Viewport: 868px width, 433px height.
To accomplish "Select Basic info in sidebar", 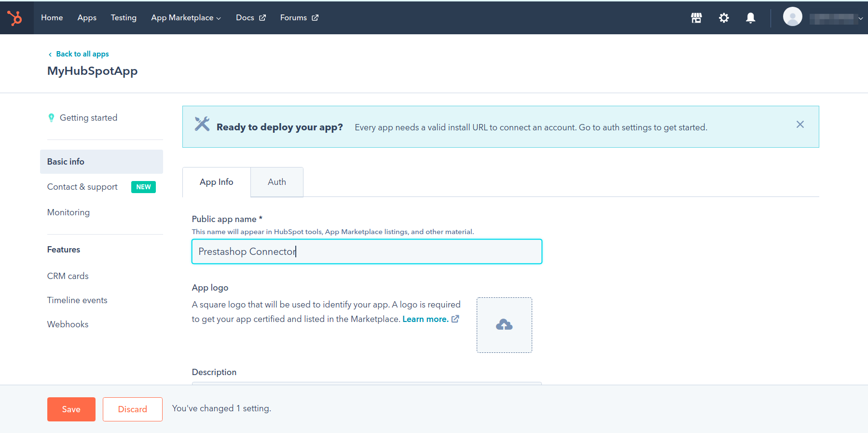I will pyautogui.click(x=101, y=162).
